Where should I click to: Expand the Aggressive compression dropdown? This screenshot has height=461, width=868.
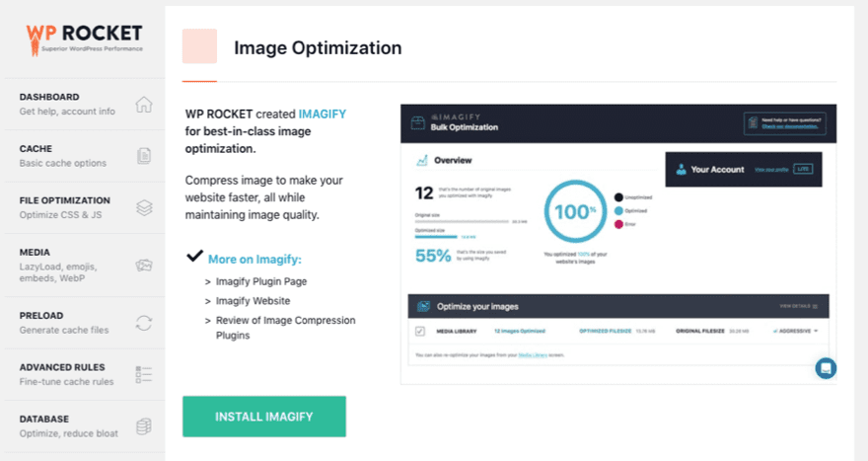tap(798, 331)
